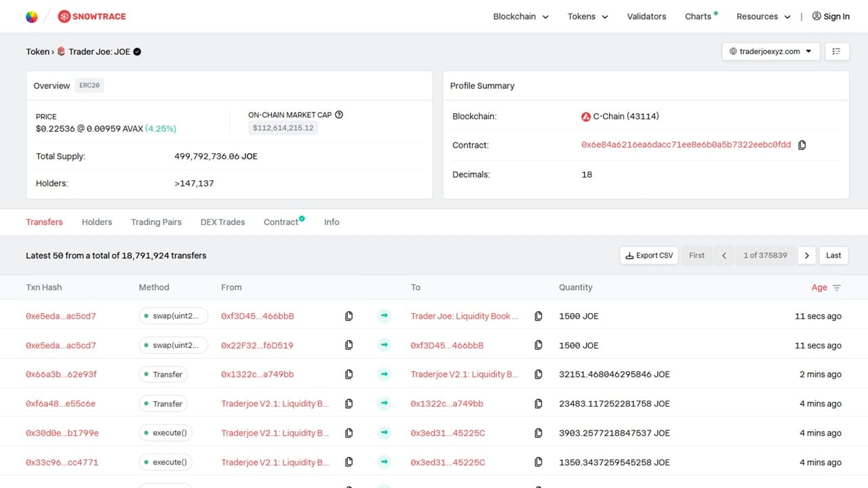Copy From address in 3903.257 JOE row
This screenshot has height=488, width=868.
tap(349, 432)
